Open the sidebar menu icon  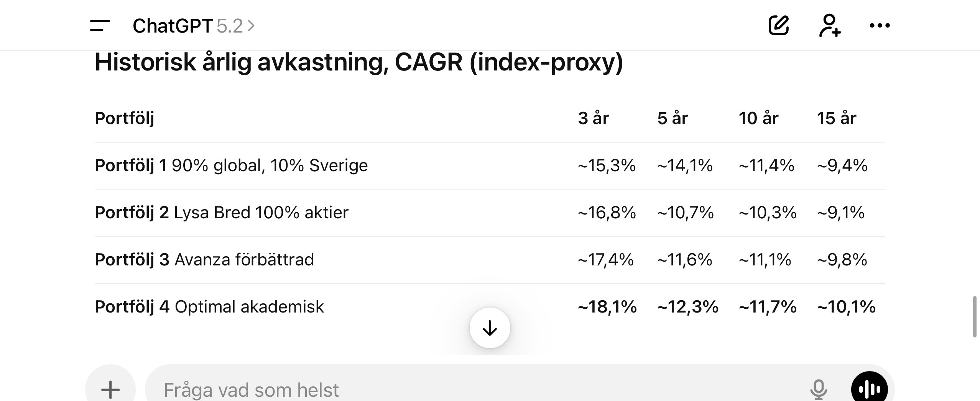pyautogui.click(x=100, y=26)
